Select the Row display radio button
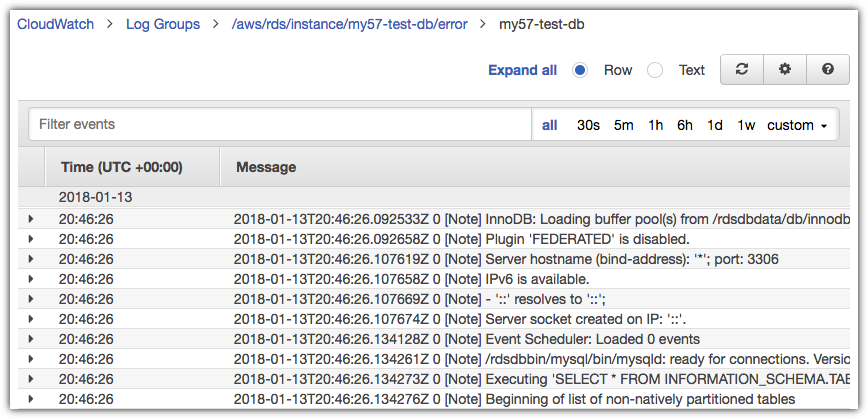 click(580, 70)
